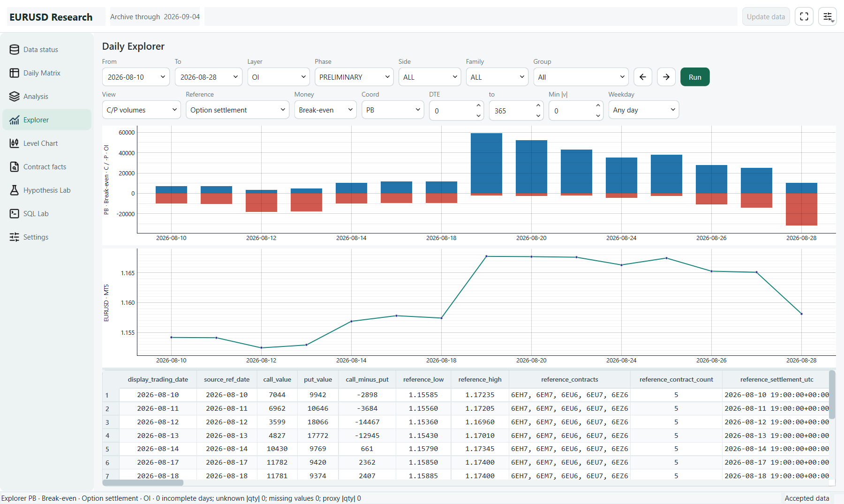Increase the DTE maximum value of 365
844x504 pixels.
coord(538,105)
